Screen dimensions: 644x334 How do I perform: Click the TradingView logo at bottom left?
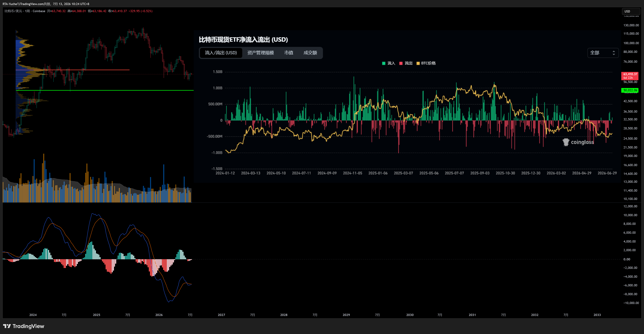coord(23,326)
